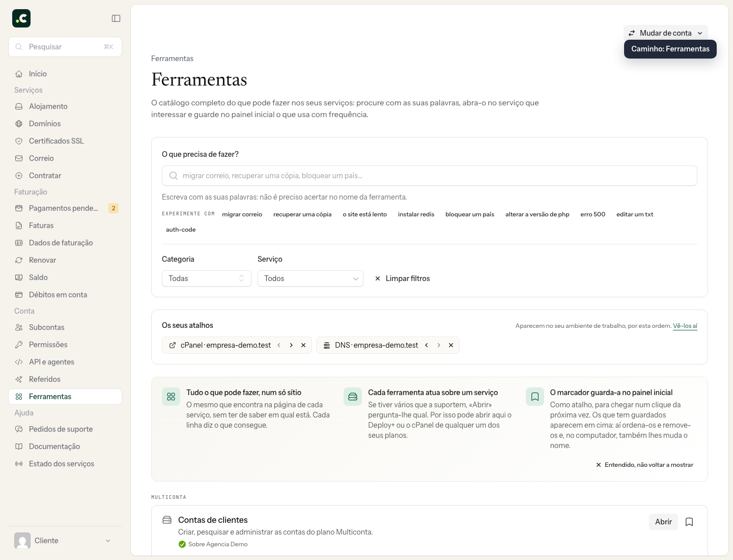Open the DNS empresa-demo.test shortcut

[371, 345]
